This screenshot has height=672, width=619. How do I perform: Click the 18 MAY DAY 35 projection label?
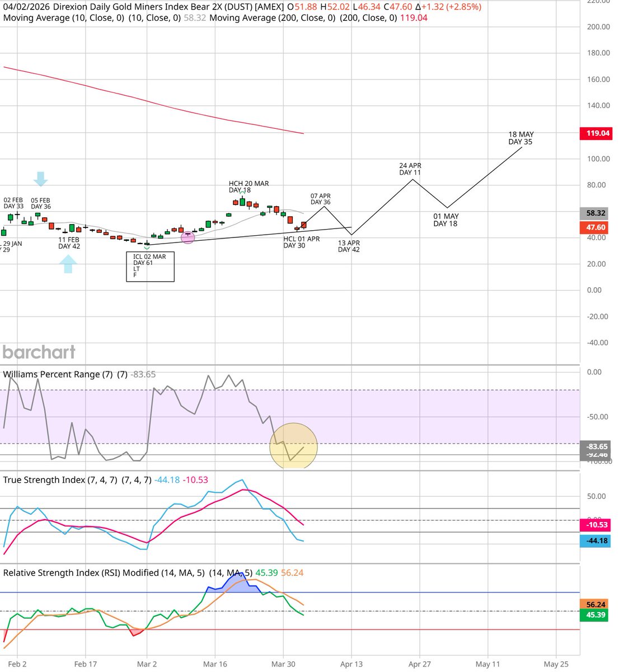point(520,138)
